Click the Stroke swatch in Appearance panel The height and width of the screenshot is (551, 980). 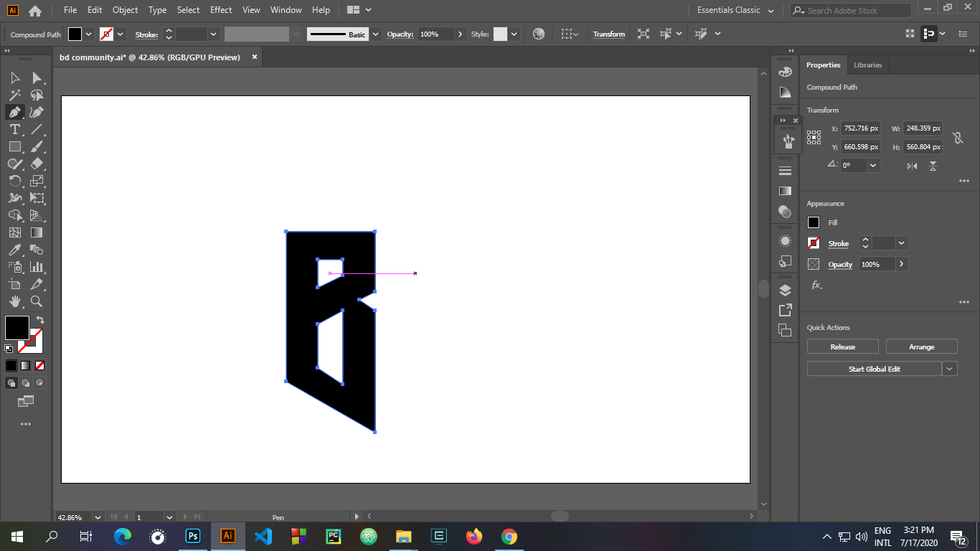tap(814, 243)
